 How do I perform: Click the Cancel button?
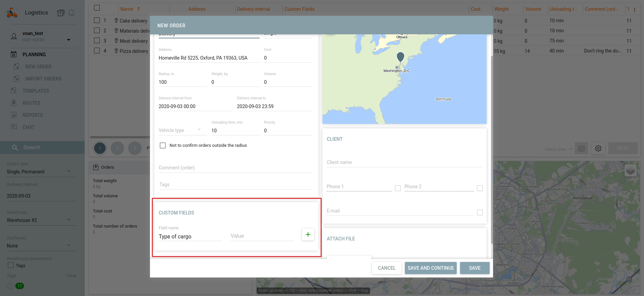[386, 268]
